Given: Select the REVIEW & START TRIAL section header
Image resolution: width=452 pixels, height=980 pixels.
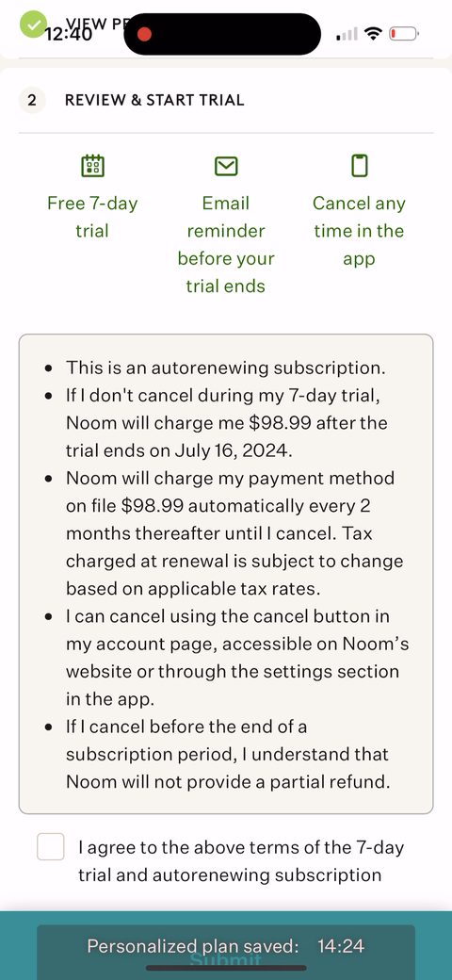Looking at the screenshot, I should coord(154,100).
